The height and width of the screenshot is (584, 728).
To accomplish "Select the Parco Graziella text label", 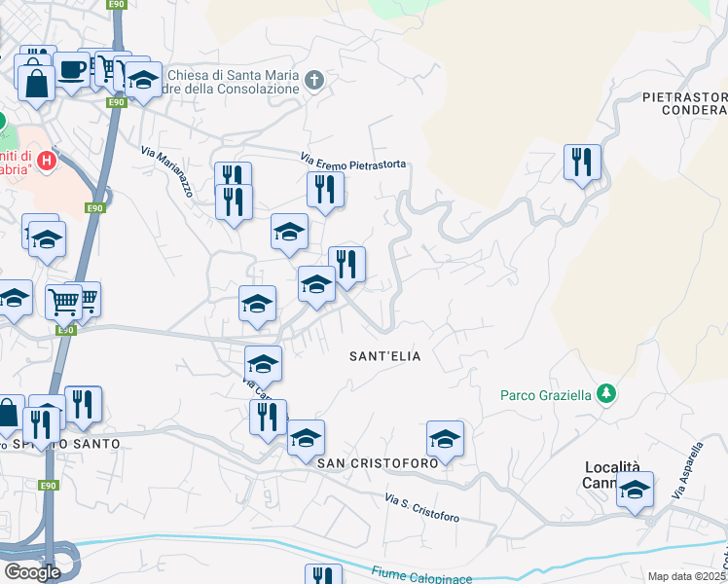I will (546, 395).
